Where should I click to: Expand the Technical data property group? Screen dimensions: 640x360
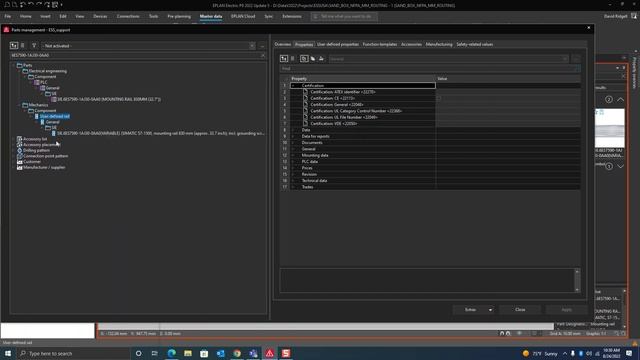click(293, 181)
